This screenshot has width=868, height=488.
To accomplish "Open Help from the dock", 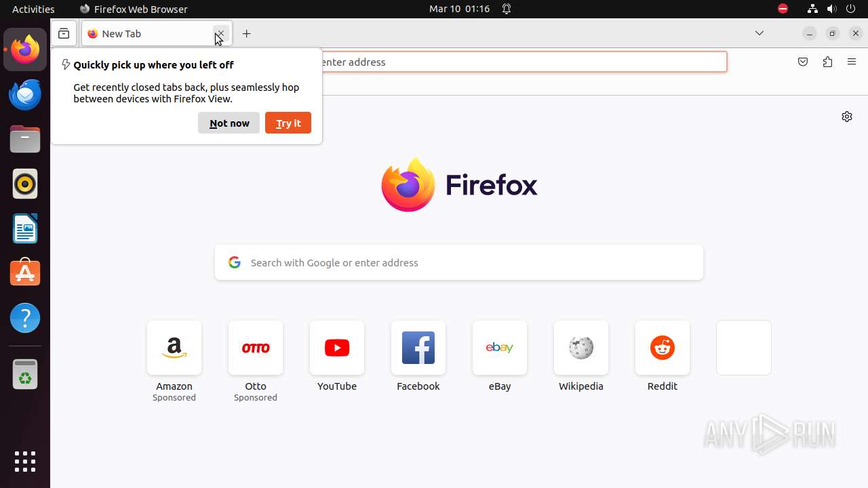I will [x=25, y=318].
